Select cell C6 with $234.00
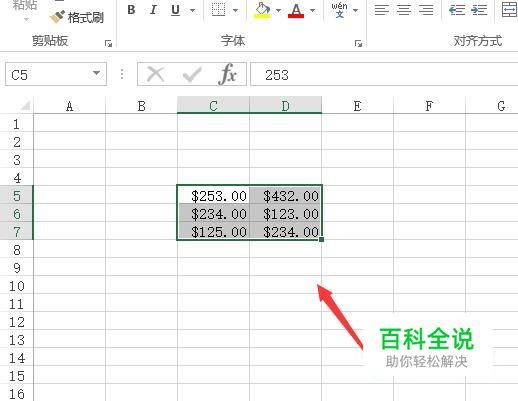 pyautogui.click(x=213, y=214)
